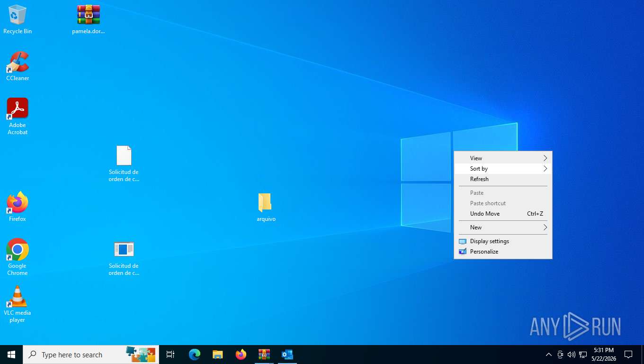Image resolution: width=644 pixels, height=364 pixels.
Task: Expand the View submenu
Action: [x=503, y=158]
